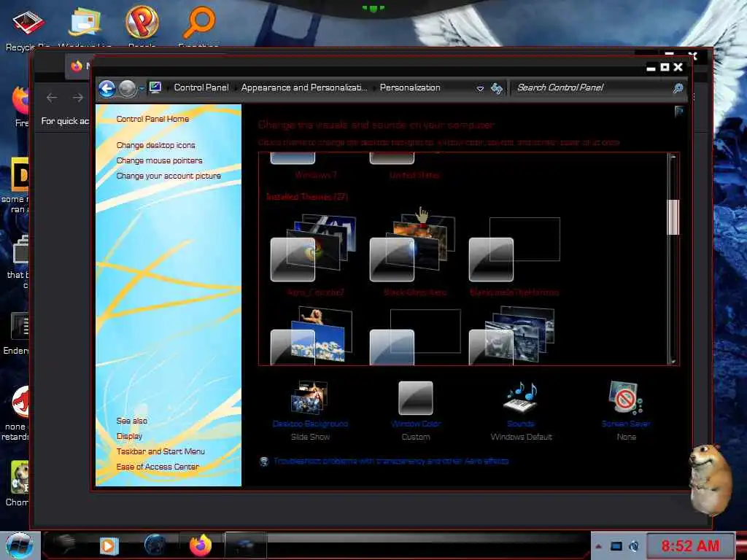Open Taskbar and Start Menu link
This screenshot has width=747, height=560.
[x=160, y=451]
